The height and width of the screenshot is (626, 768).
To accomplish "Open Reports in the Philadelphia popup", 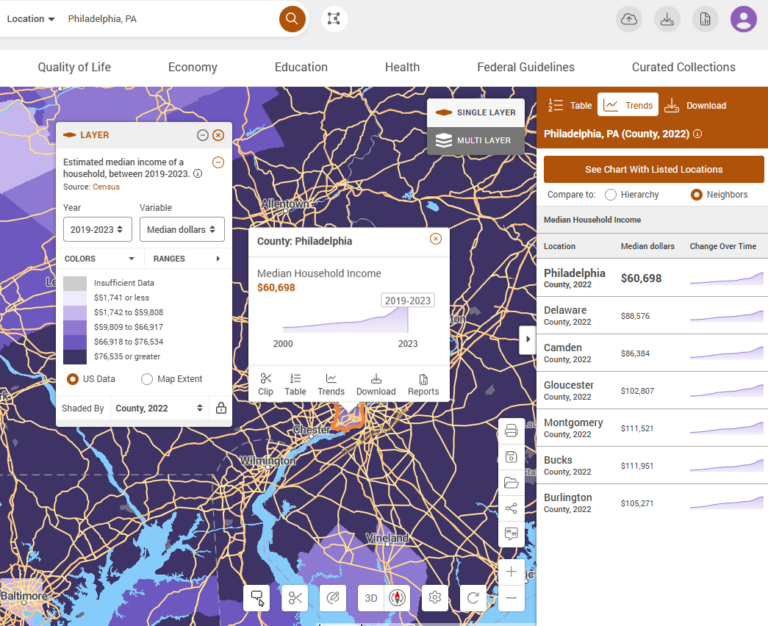I will coord(423,384).
